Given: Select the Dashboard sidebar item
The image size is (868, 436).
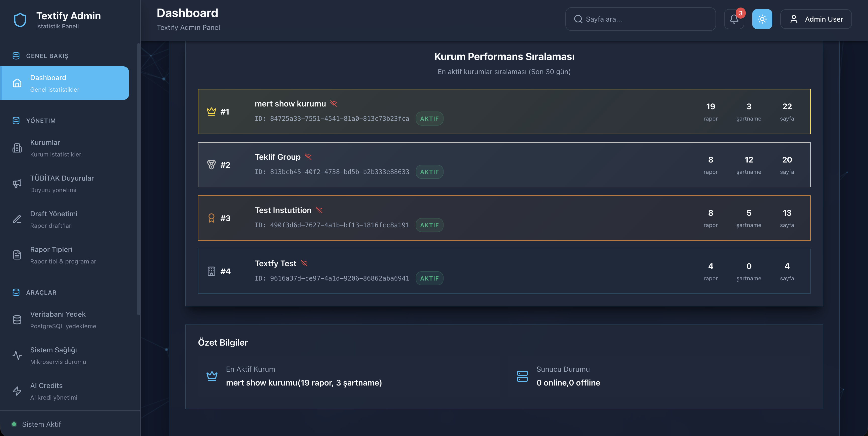Looking at the screenshot, I should pos(65,83).
